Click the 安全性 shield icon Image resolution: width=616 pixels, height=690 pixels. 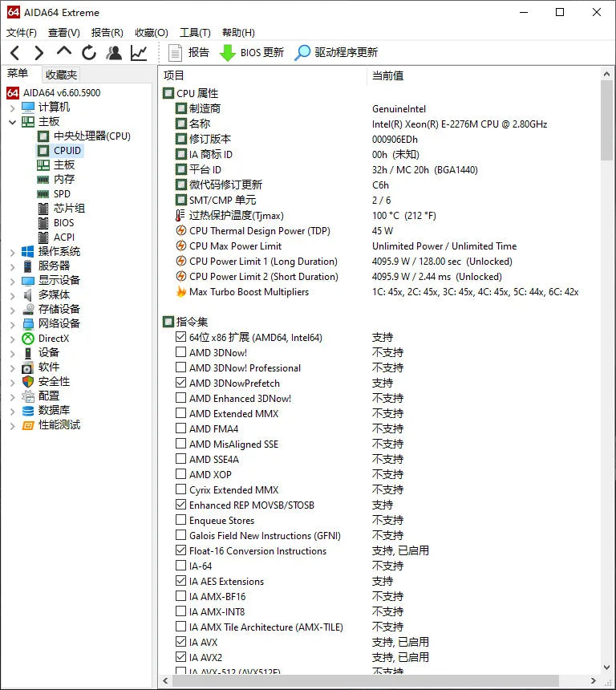tap(28, 382)
